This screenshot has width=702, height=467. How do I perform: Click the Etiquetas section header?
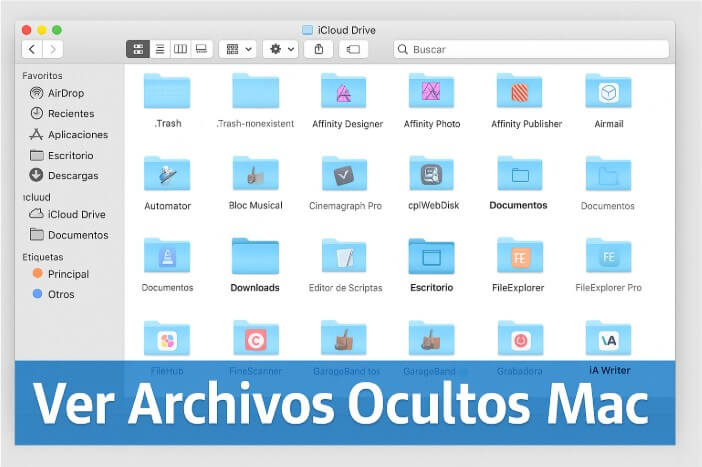tap(43, 257)
